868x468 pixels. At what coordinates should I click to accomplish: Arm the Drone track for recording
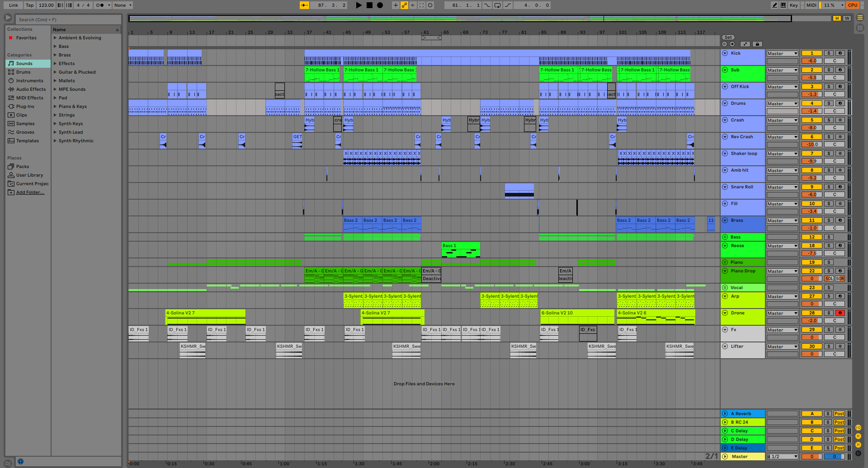(x=840, y=313)
